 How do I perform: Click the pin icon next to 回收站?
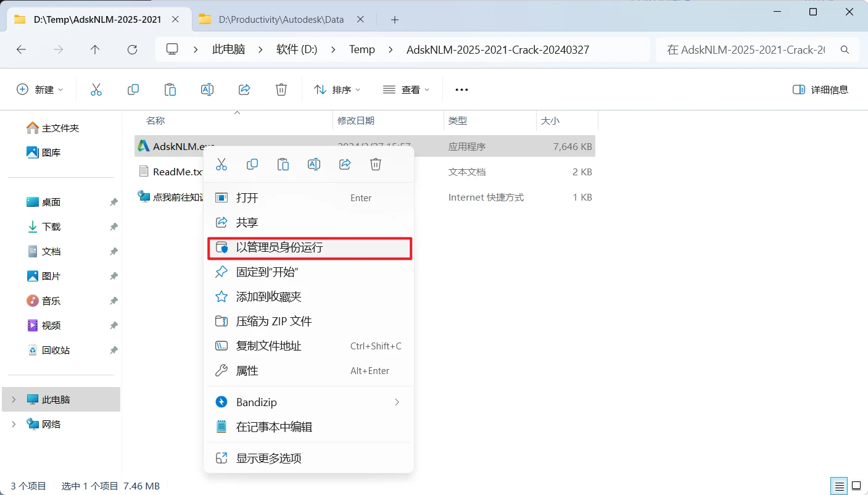coord(114,351)
